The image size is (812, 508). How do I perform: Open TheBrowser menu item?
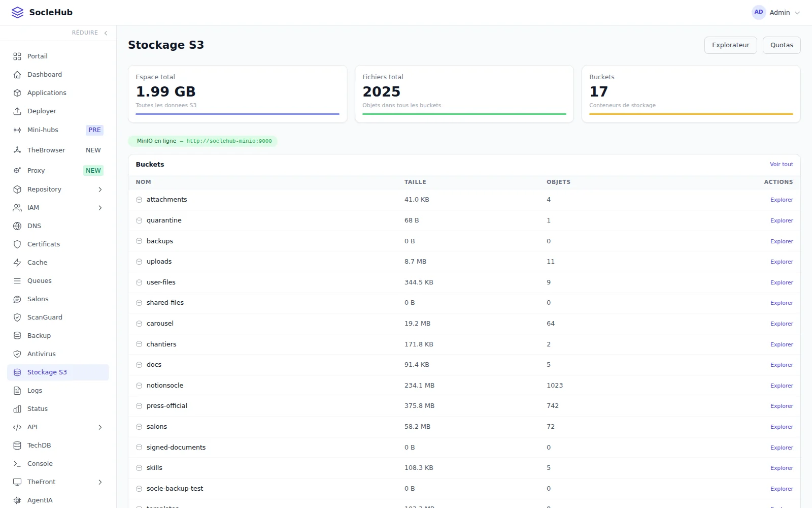point(58,150)
